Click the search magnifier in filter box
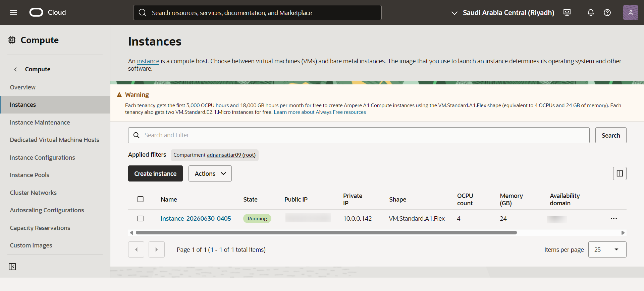 (x=137, y=135)
